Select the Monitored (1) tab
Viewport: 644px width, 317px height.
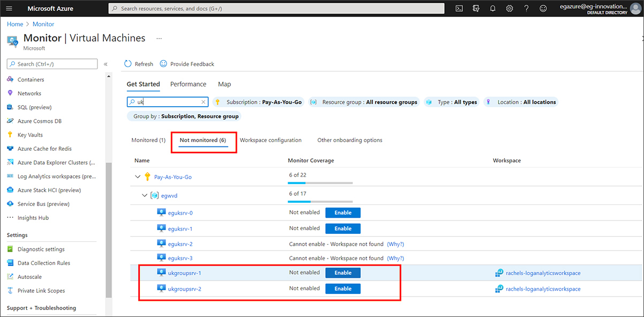[148, 140]
